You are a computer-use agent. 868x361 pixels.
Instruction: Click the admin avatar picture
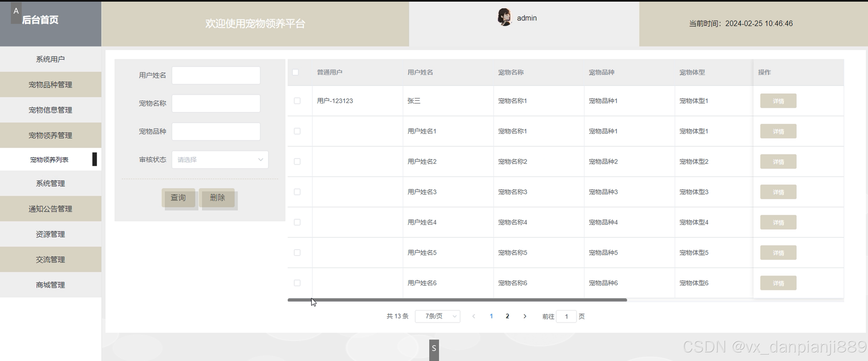[x=504, y=17]
